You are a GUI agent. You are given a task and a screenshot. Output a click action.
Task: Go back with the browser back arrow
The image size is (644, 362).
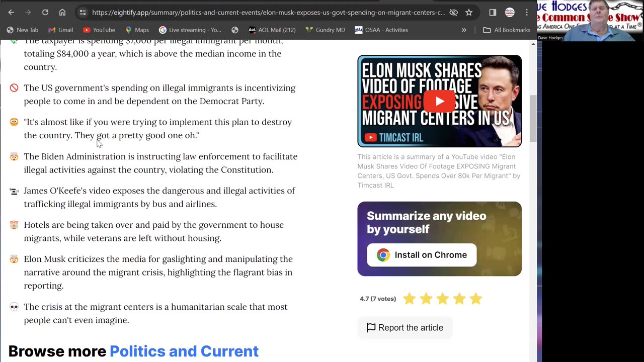(x=11, y=12)
